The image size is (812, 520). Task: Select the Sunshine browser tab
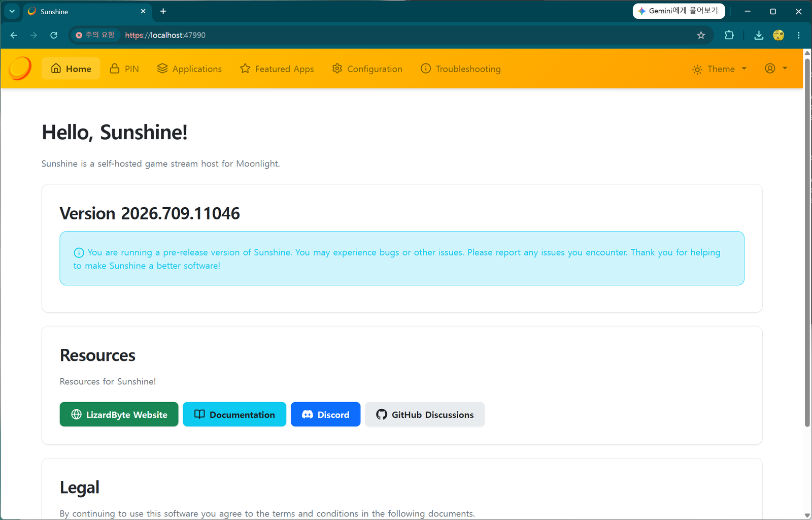(x=87, y=11)
